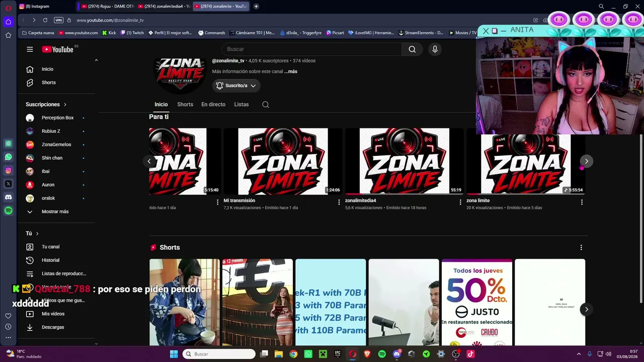Open Opera start page home icon
This screenshot has height=362, width=644.
click(8, 22)
